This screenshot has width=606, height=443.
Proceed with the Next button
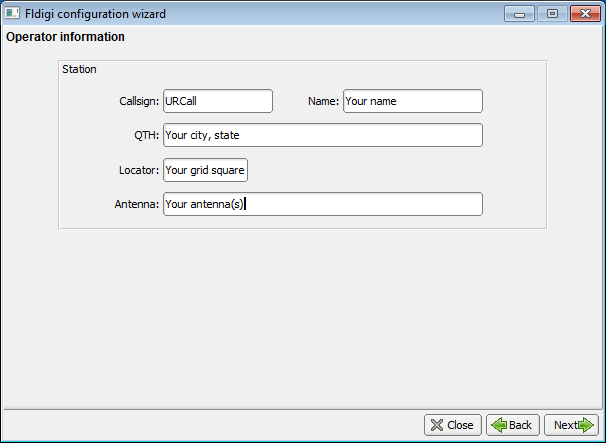pyautogui.click(x=571, y=425)
